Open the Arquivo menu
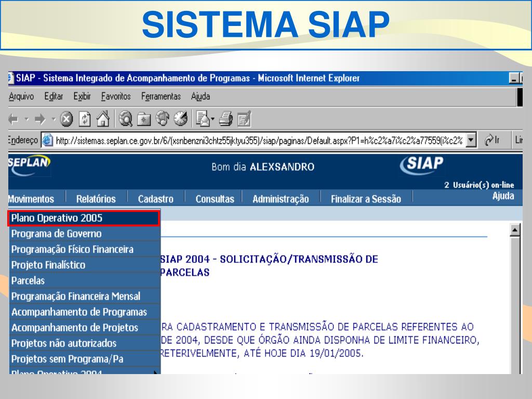Screen dimensions: 532x399 [21, 96]
